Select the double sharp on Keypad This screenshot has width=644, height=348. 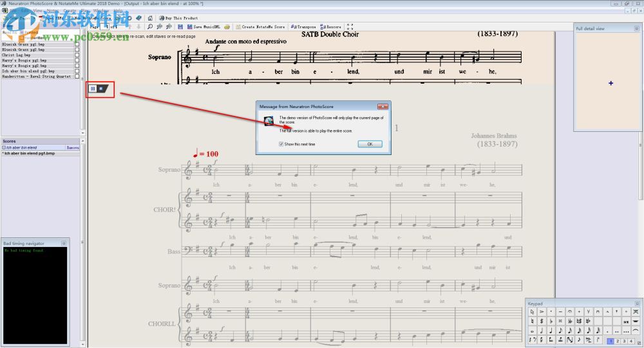(x=561, y=321)
